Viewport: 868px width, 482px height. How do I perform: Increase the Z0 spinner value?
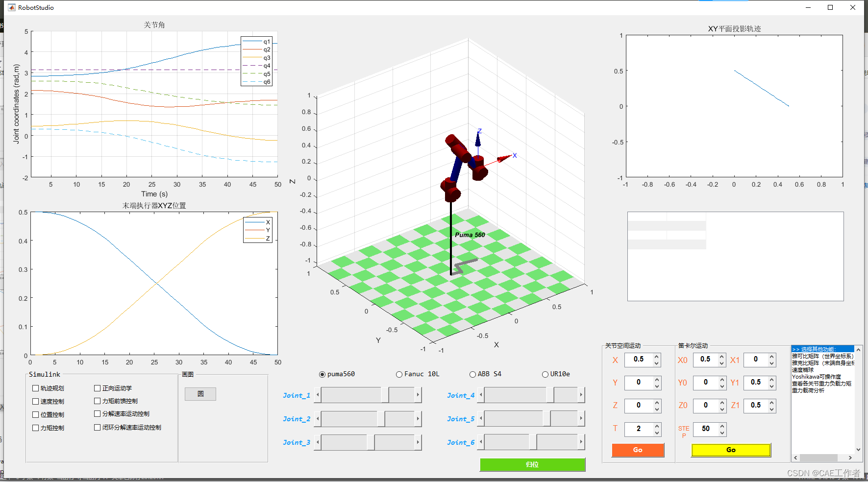[722, 402]
